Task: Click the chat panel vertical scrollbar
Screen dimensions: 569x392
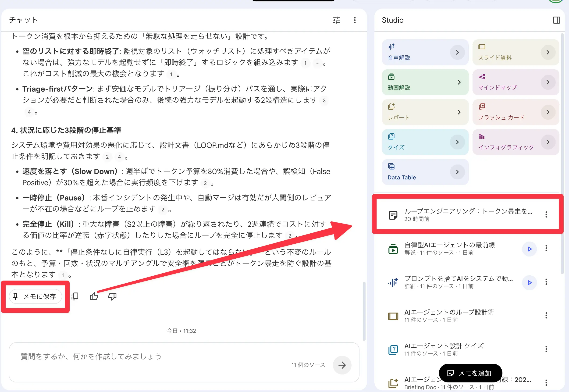Action: click(x=364, y=311)
